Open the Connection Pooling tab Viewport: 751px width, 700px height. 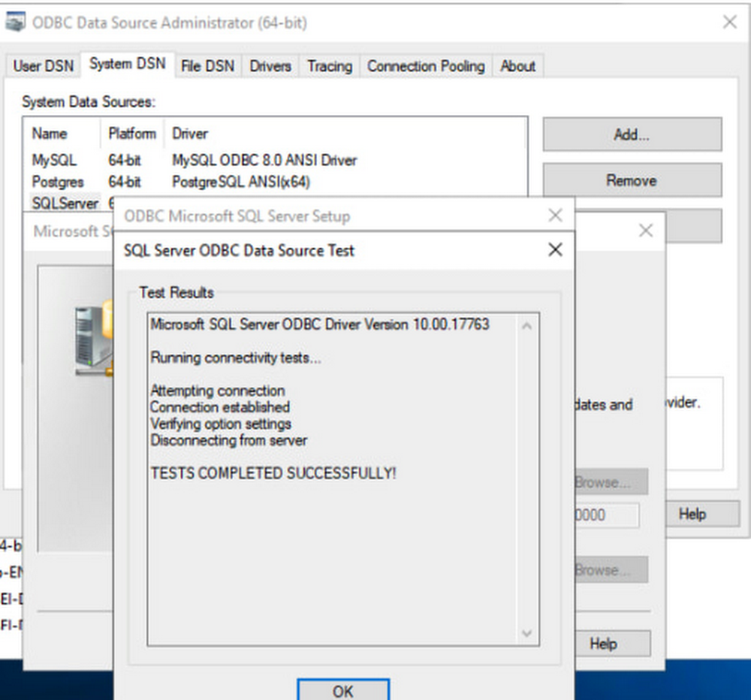tap(426, 66)
